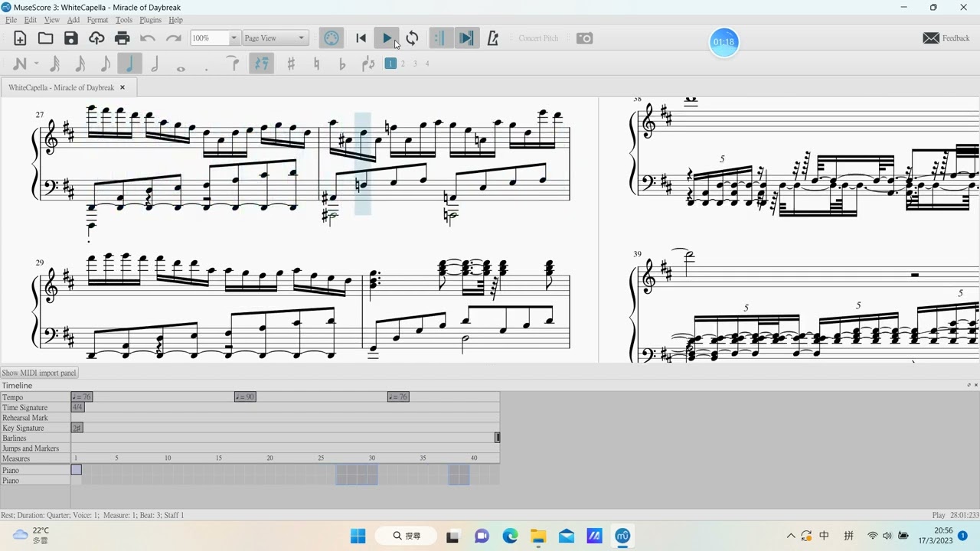This screenshot has width=980, height=551.
Task: Select the key signature marker in timeline
Action: click(x=77, y=428)
